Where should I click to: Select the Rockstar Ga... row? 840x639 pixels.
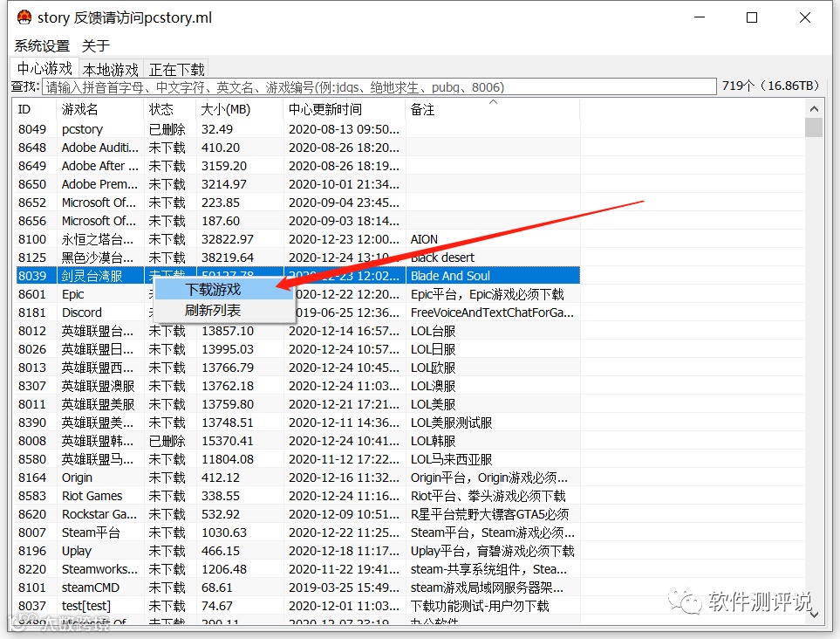pos(297,514)
